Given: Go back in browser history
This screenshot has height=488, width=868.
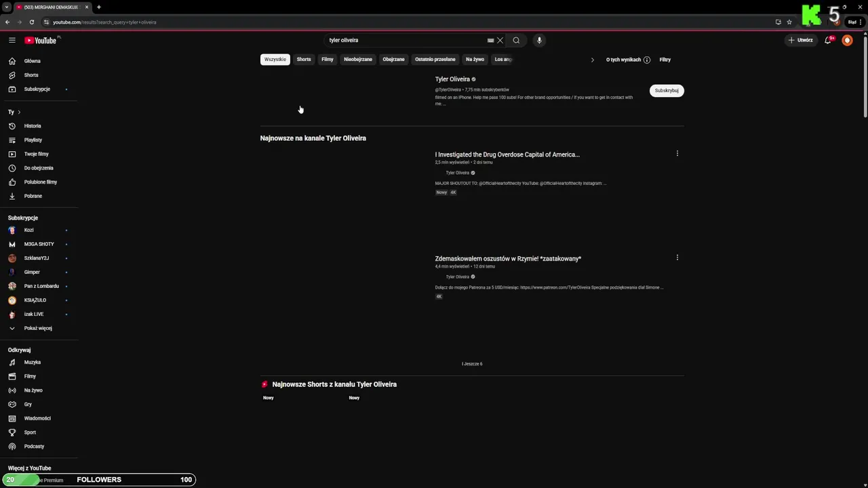Looking at the screenshot, I should tap(7, 22).
